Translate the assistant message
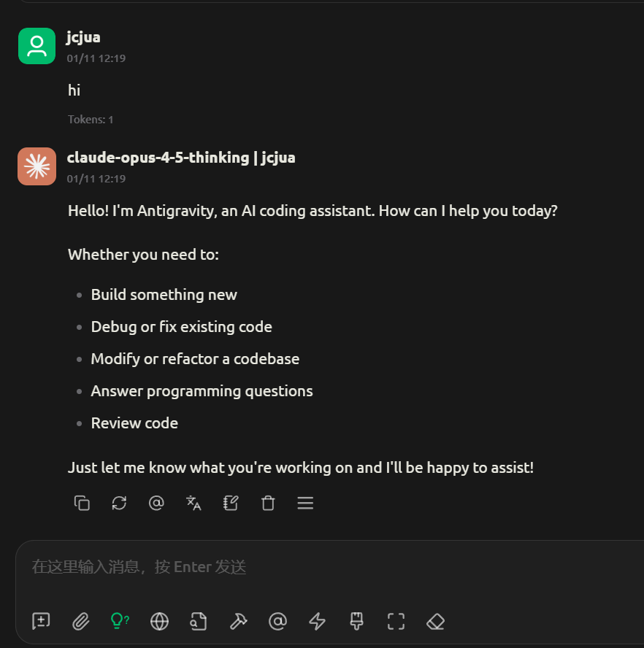The image size is (644, 648). tap(193, 503)
